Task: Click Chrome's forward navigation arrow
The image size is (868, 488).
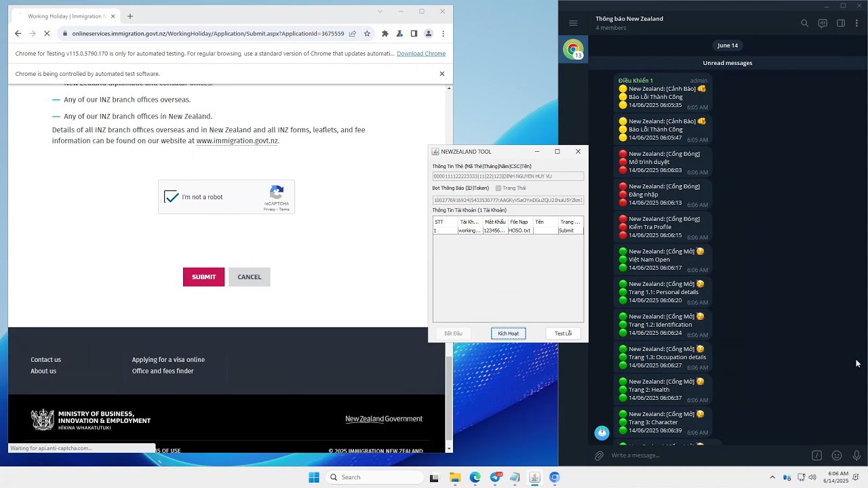Action: (32, 33)
